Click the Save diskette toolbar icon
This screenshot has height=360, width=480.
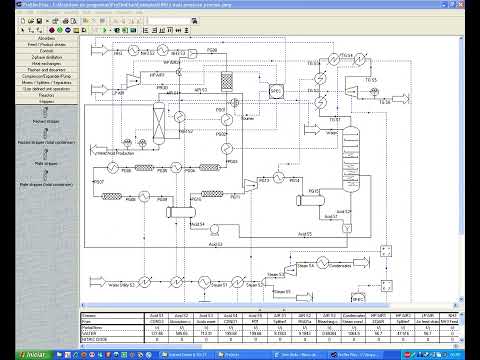pos(39,21)
